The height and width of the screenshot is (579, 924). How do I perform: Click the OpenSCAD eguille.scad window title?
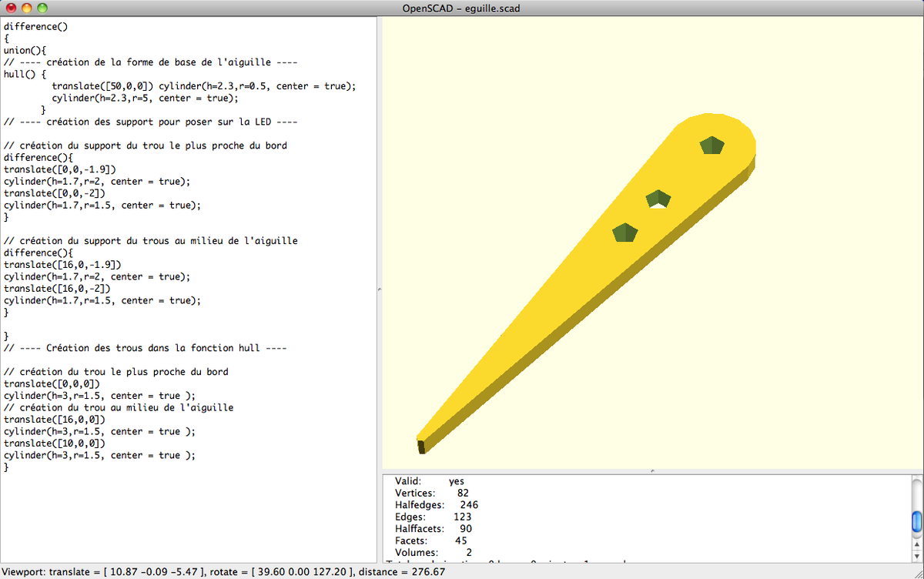point(462,8)
